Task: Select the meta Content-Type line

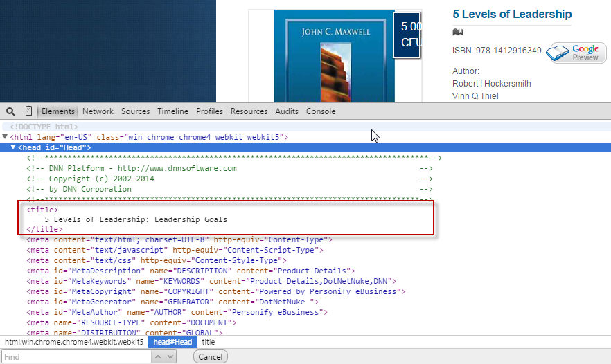Action: [x=179, y=240]
